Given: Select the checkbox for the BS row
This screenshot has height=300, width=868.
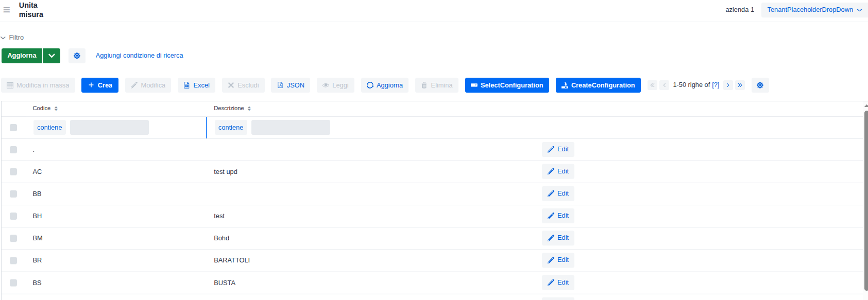Looking at the screenshot, I should pyautogui.click(x=13, y=283).
